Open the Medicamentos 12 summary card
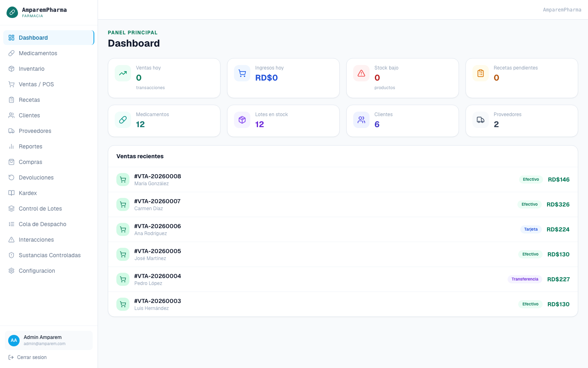588x368 pixels. click(164, 121)
